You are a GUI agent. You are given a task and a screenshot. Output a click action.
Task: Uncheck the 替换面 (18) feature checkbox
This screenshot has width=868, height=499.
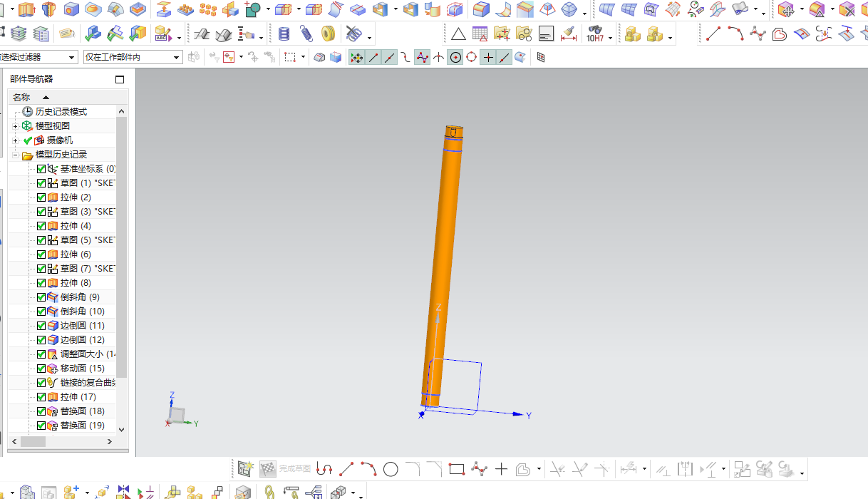click(41, 411)
